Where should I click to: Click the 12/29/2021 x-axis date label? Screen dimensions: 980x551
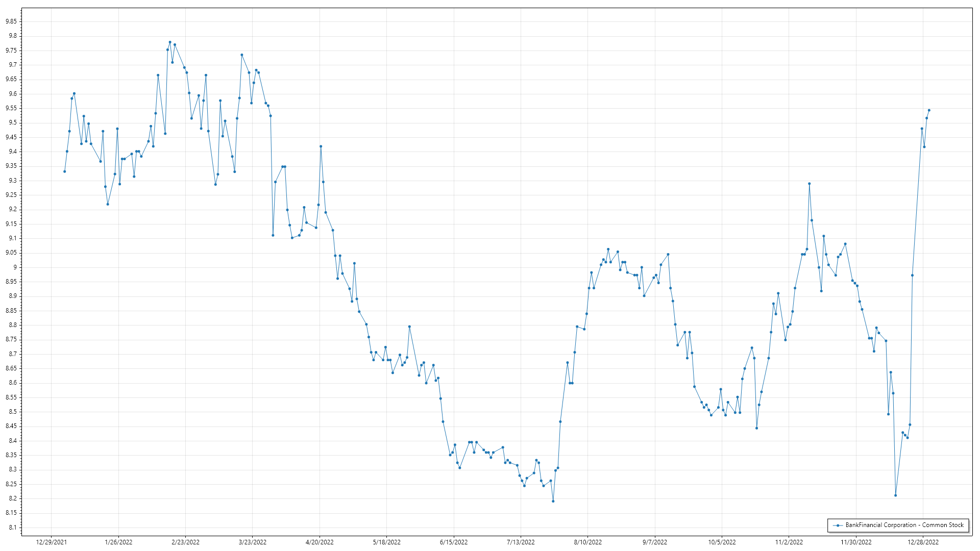[51, 542]
